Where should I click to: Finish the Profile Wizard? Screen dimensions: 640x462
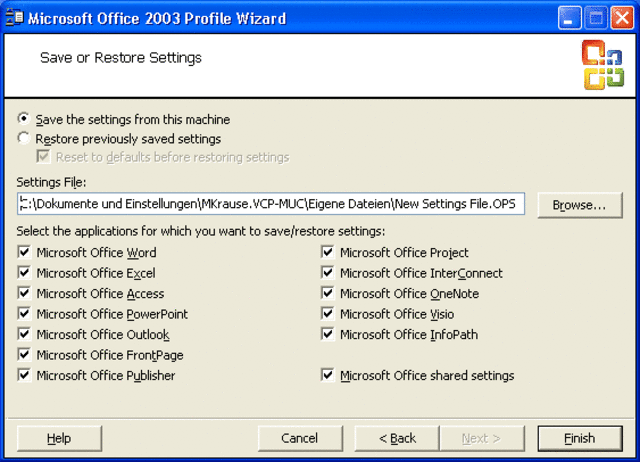coord(580,438)
